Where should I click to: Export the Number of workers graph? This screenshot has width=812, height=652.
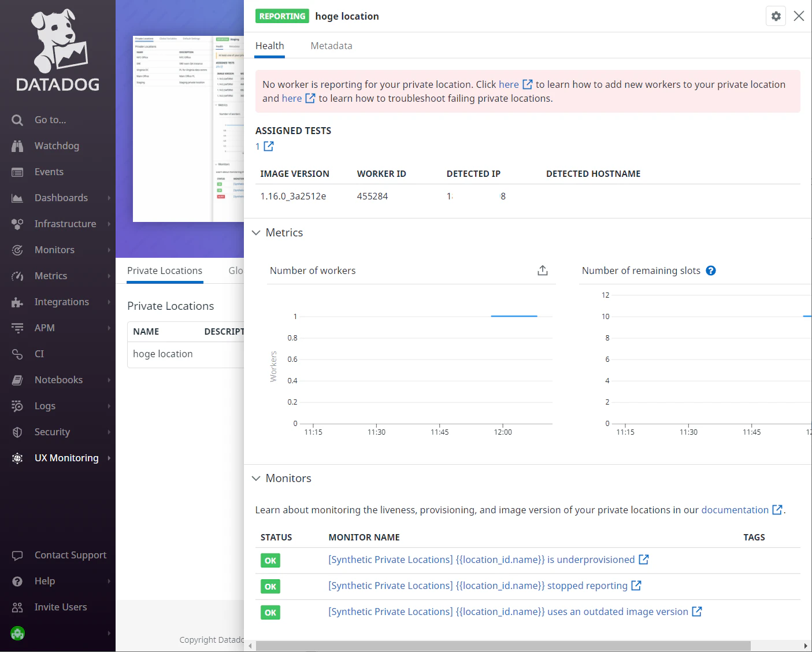543,271
